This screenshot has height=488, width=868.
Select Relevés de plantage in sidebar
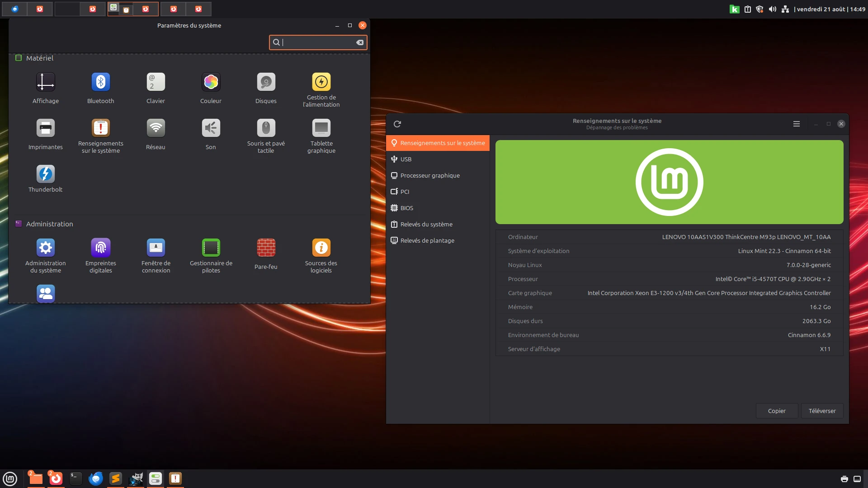(438, 240)
